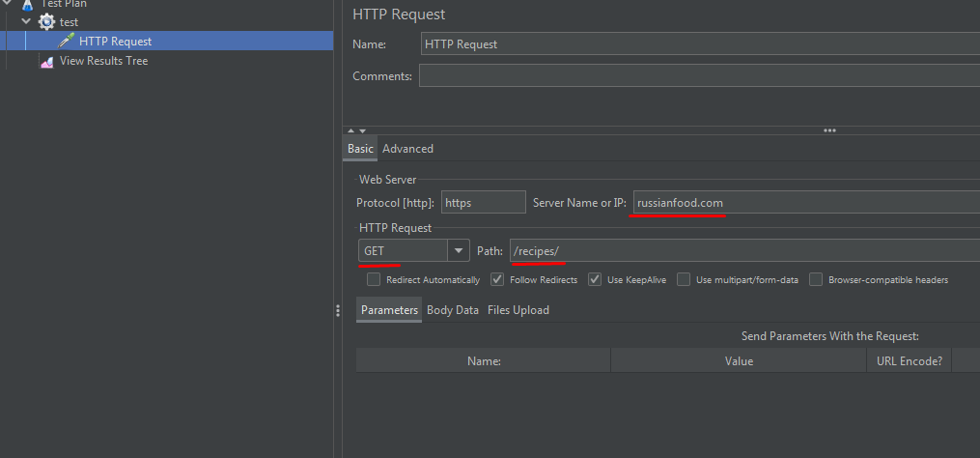Viewport: 980px width, 458px height.
Task: Enable Use multipart/form-data checkbox
Action: coord(684,279)
